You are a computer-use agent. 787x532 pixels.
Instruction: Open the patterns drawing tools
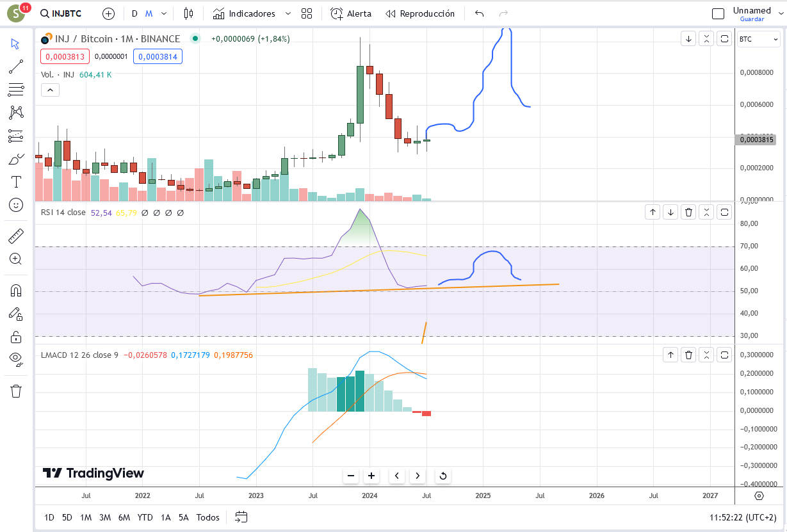click(x=16, y=113)
